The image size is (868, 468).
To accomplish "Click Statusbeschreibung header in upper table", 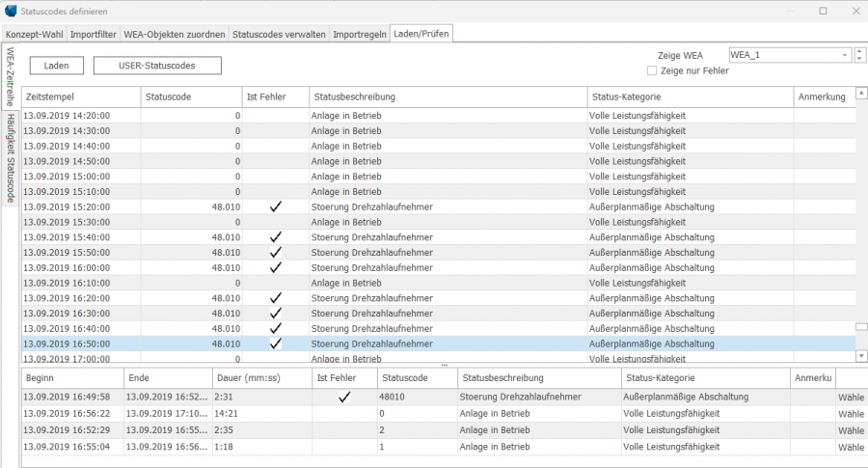I will (448, 96).
